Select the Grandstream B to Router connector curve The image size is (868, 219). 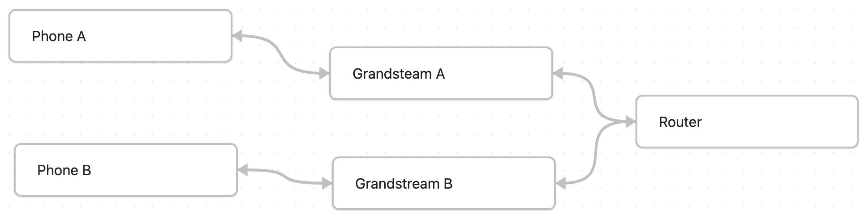pyautogui.click(x=595, y=154)
